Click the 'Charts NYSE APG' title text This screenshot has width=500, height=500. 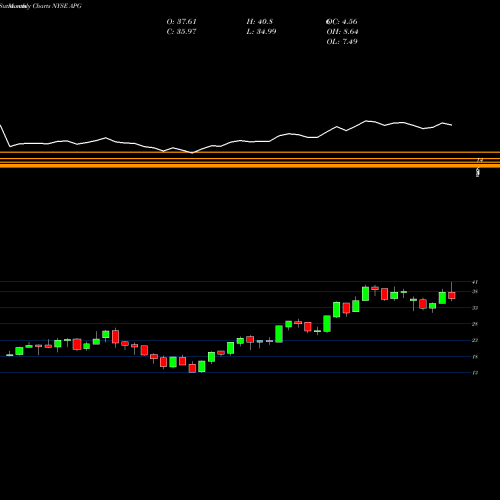[x=57, y=6]
